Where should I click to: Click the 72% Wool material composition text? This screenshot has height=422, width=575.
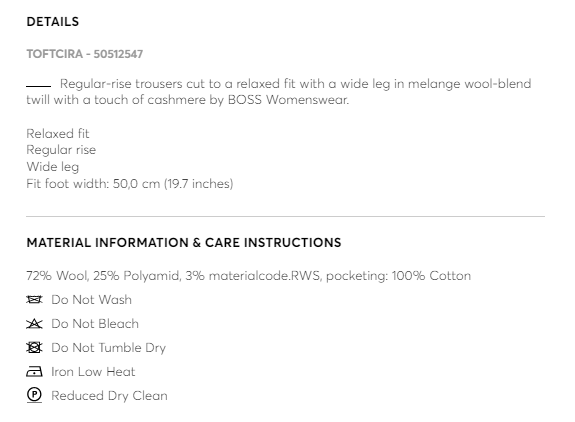249,276
